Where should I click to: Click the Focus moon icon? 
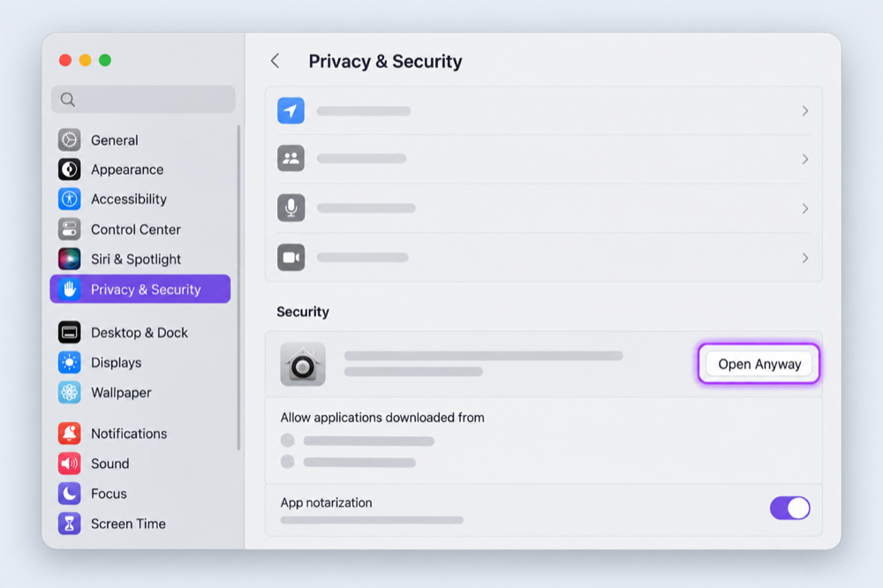pos(69,494)
